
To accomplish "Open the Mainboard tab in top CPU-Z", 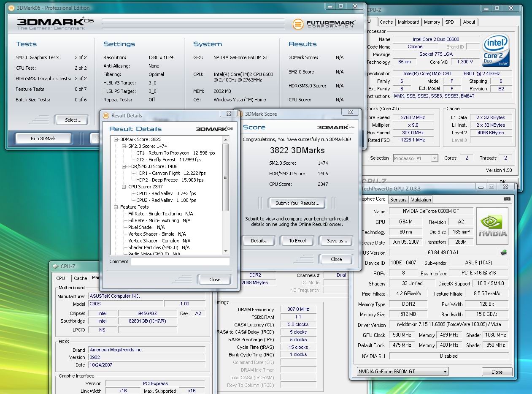I will pyautogui.click(x=408, y=22).
